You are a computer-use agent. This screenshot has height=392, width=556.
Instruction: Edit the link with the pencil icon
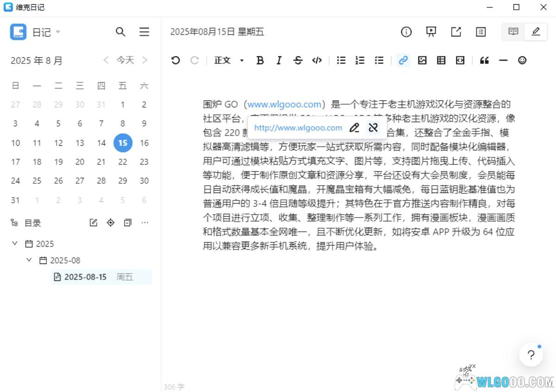354,128
